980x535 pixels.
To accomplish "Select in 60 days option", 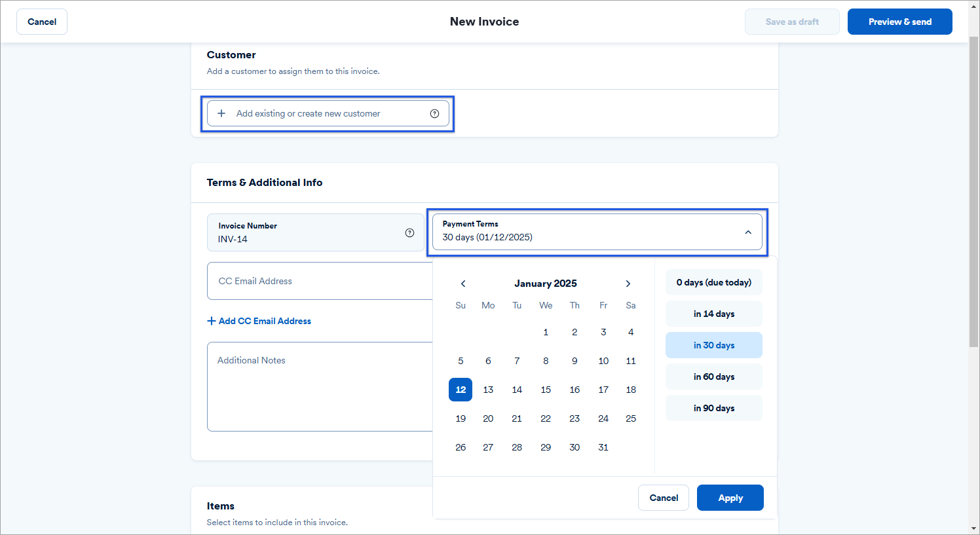I will 714,377.
